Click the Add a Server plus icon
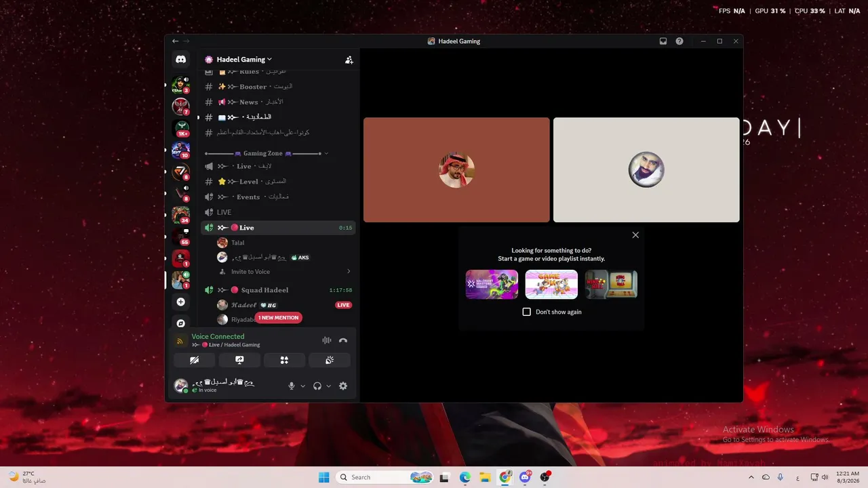Screen dimensions: 868x488 point(180,302)
